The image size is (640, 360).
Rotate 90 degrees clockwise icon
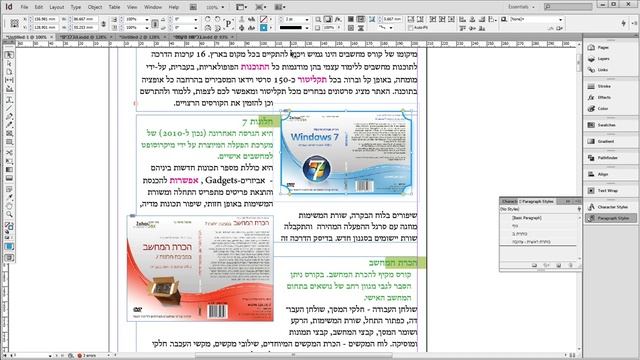pos(208,19)
